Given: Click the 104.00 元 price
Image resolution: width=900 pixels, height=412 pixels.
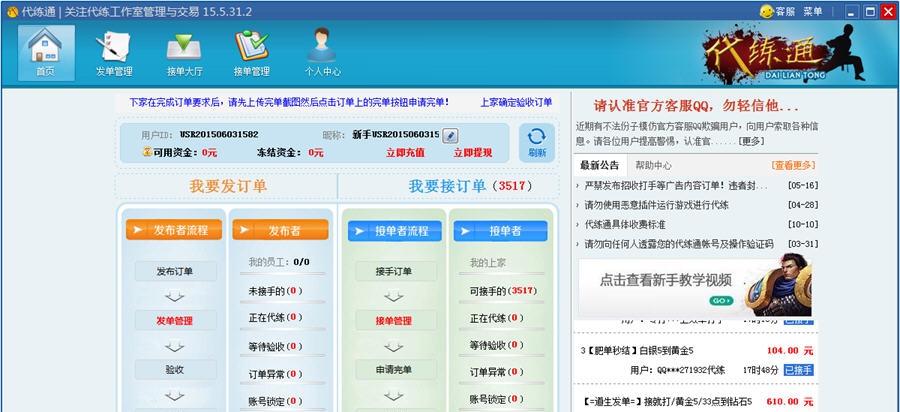Looking at the screenshot, I should (x=790, y=351).
